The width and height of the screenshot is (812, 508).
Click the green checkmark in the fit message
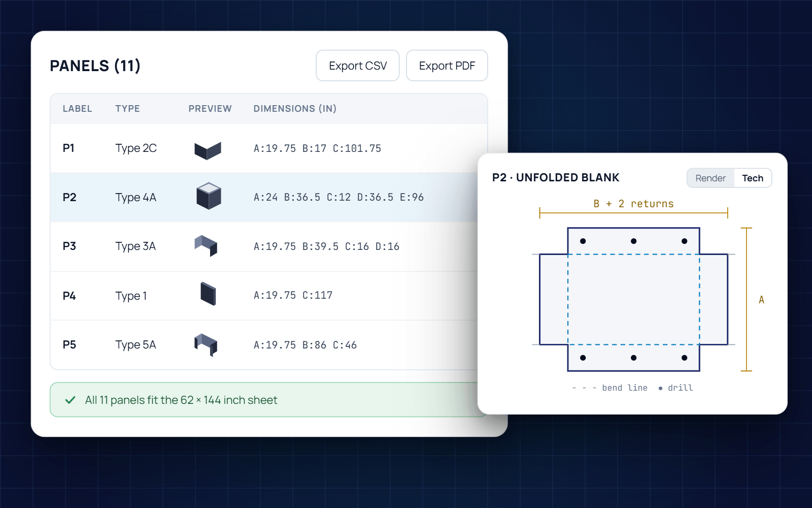pos(71,400)
